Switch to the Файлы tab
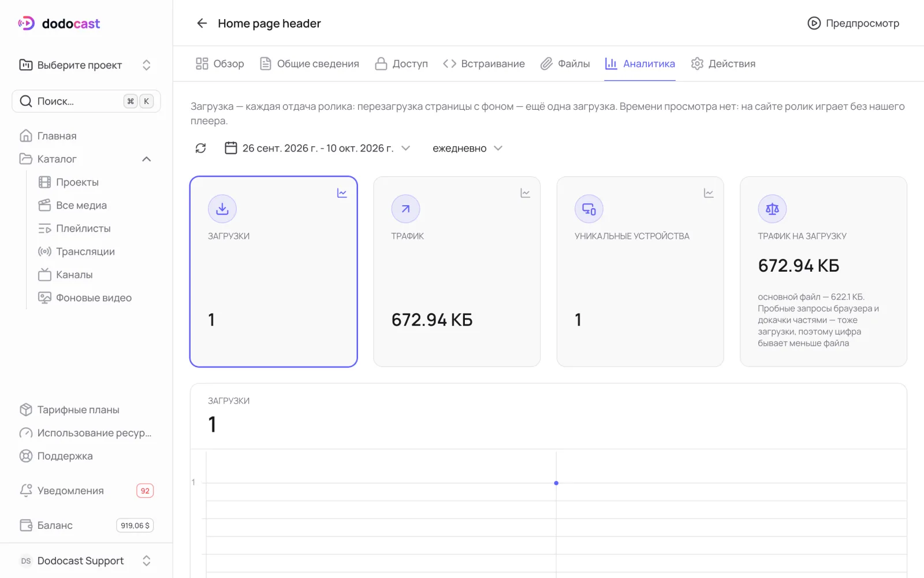Viewport: 924px width, 578px height. click(x=565, y=64)
